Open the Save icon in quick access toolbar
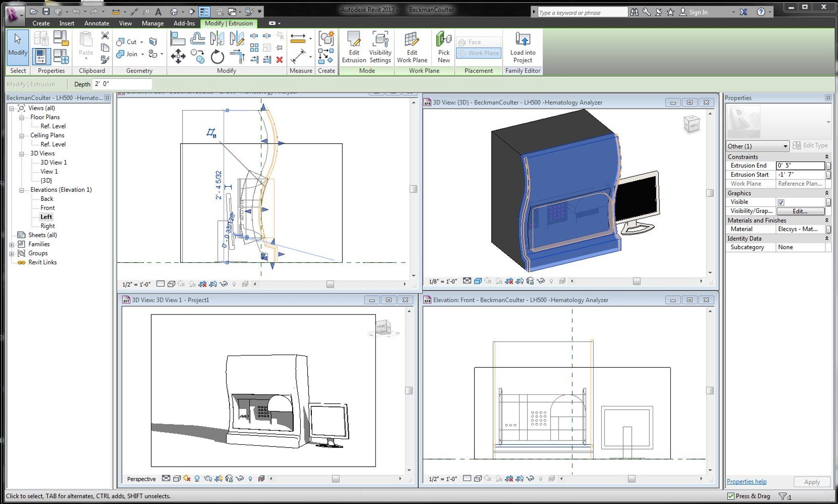Screen dimensions: 838x504 [x=46, y=11]
